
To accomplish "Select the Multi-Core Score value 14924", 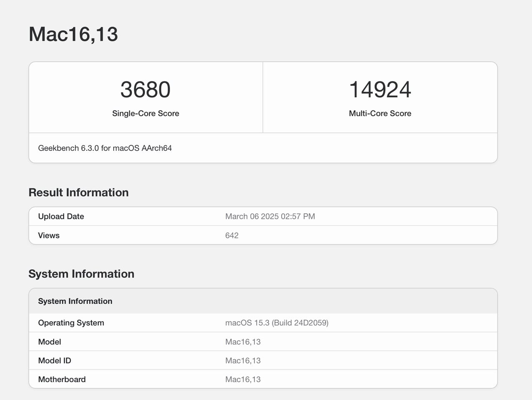I will click(x=380, y=89).
